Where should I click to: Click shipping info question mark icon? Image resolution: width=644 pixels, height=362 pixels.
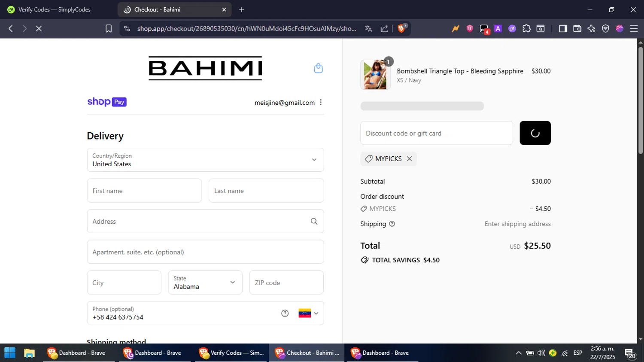coord(392,224)
